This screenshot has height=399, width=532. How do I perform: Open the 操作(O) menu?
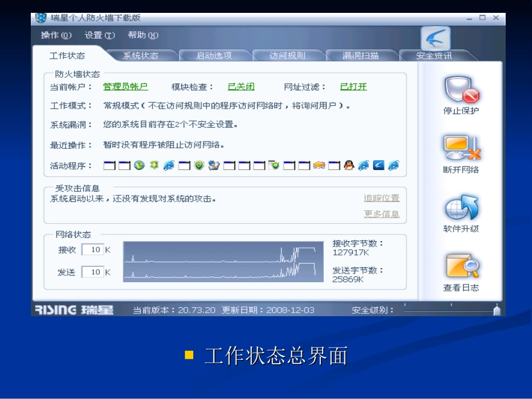[57, 35]
